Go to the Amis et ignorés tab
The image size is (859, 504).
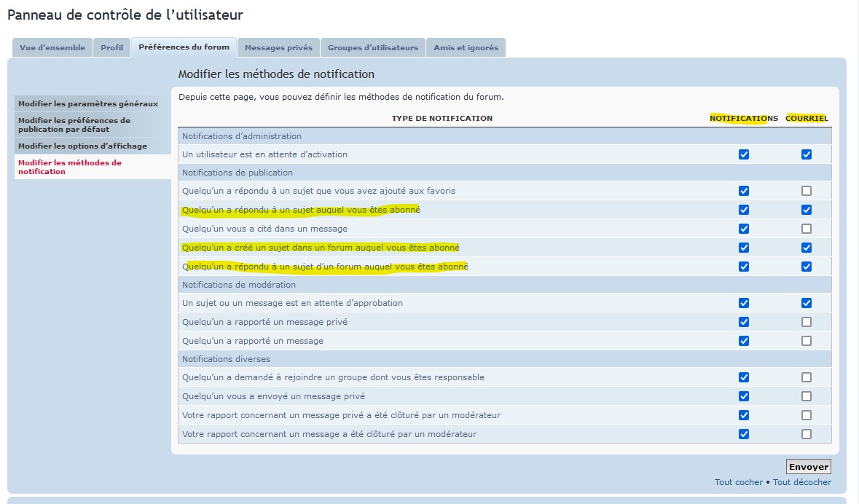tap(466, 48)
